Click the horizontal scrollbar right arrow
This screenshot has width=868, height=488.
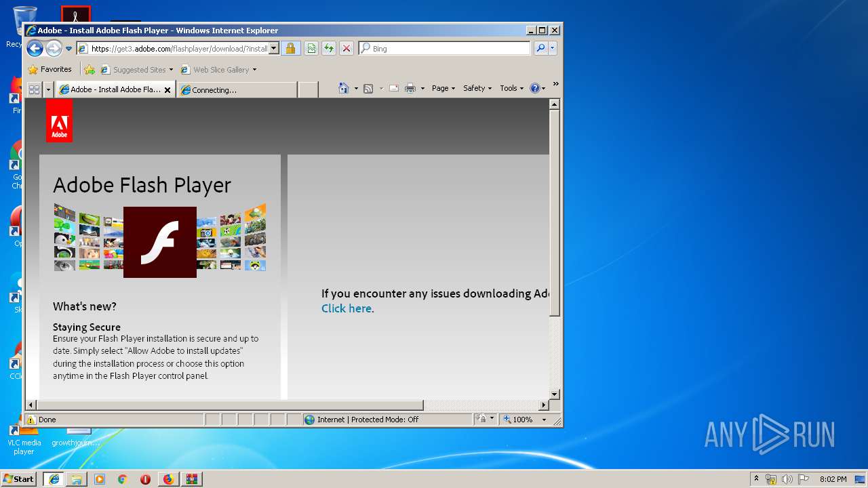tap(543, 405)
